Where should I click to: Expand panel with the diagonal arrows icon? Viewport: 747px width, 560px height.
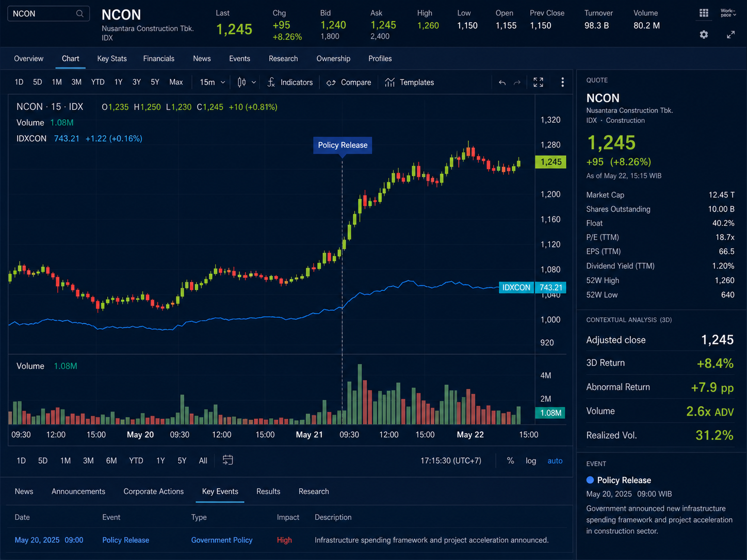tap(730, 35)
